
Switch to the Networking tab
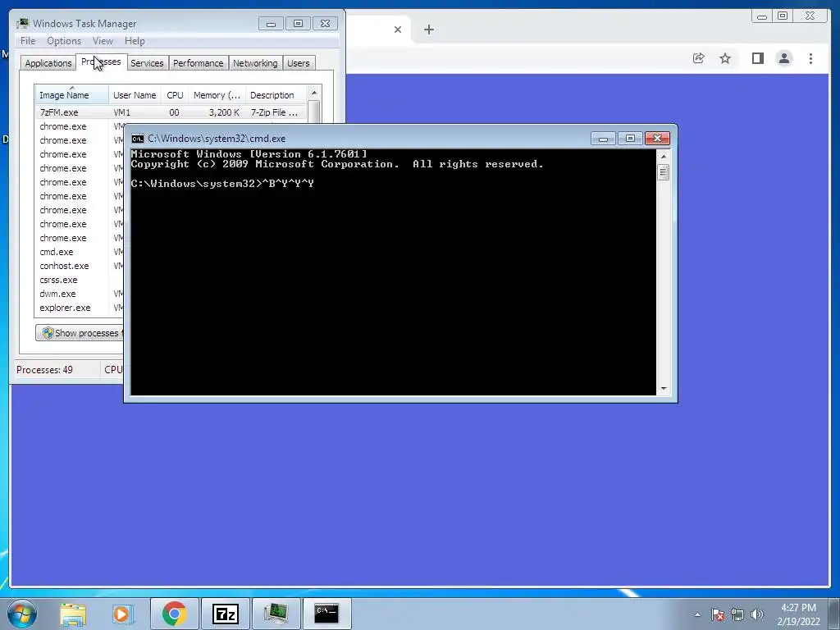point(255,63)
